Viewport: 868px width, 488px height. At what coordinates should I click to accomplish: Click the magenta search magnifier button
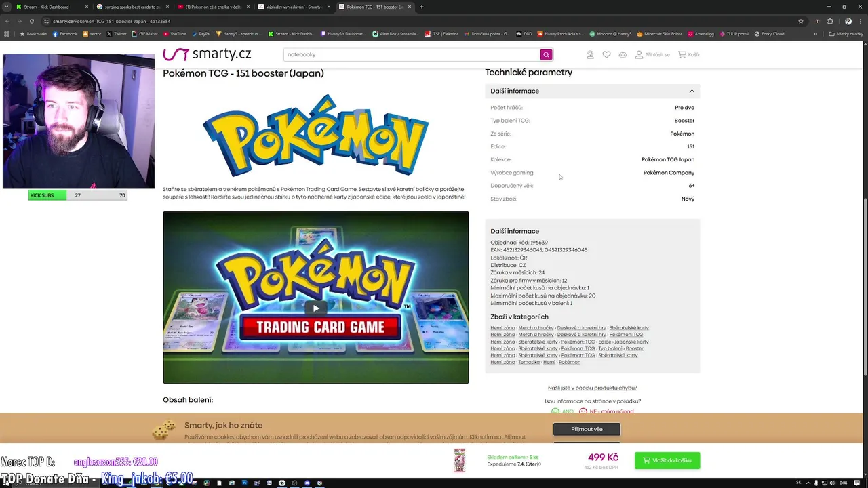tap(546, 54)
